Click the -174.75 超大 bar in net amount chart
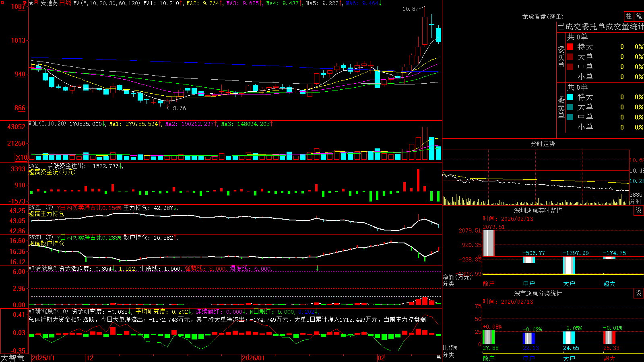 609,258
